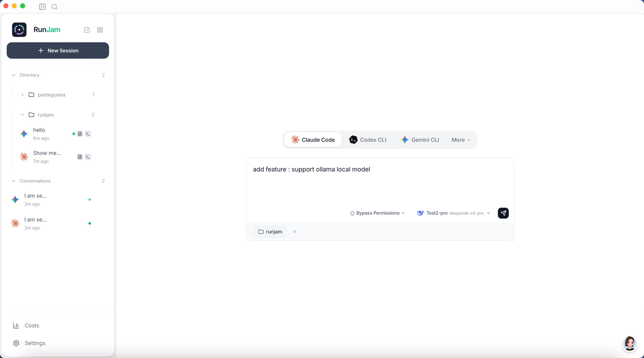Start a New Session
The image size is (644, 358).
pyautogui.click(x=58, y=50)
